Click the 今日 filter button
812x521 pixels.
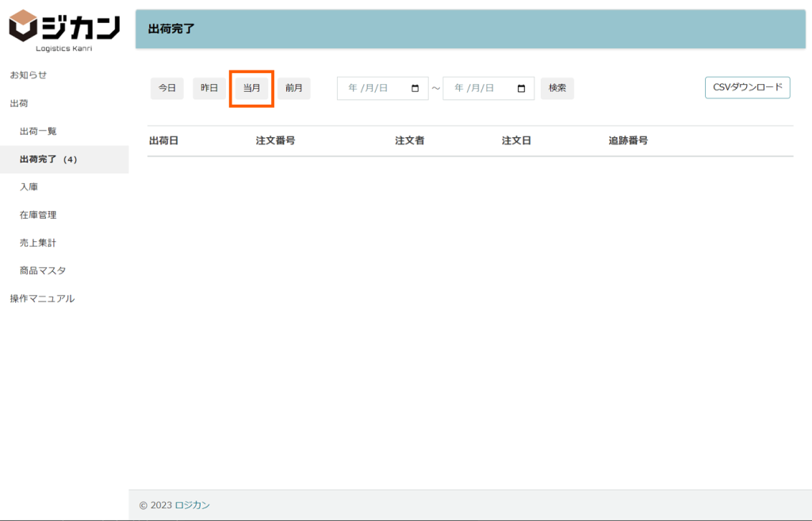(167, 88)
